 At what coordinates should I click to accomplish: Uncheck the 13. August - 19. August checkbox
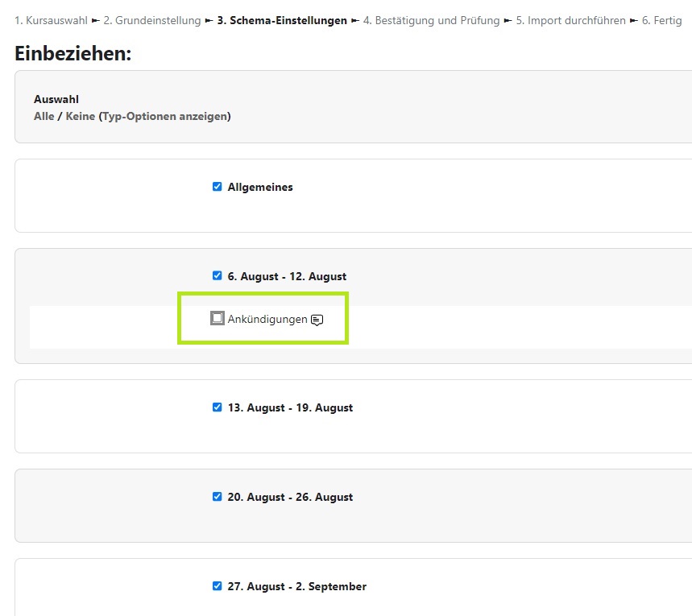click(x=217, y=407)
